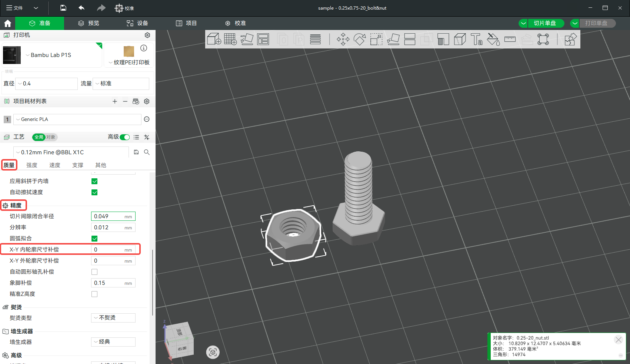This screenshot has height=364, width=630.
Task: Open the 文件 menu
Action: [x=15, y=8]
